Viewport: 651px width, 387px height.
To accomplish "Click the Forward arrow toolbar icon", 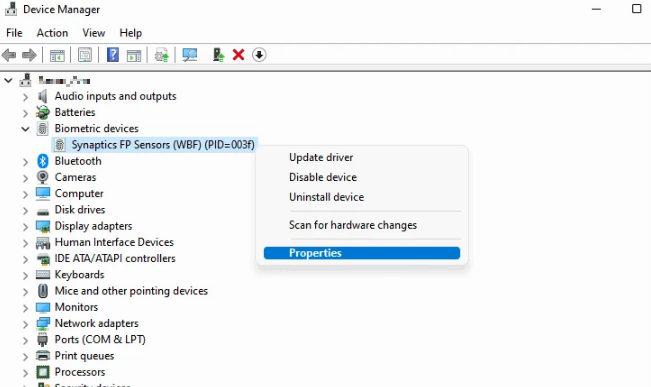I will 29,55.
